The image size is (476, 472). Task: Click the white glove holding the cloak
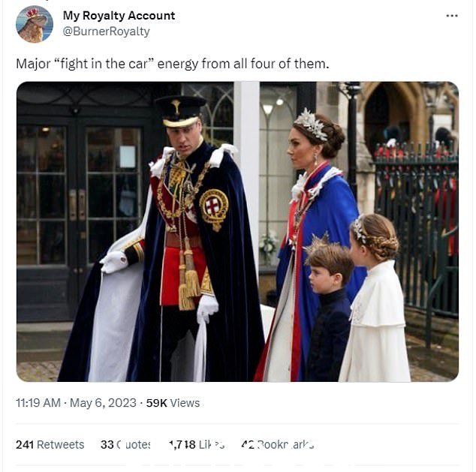(x=114, y=262)
